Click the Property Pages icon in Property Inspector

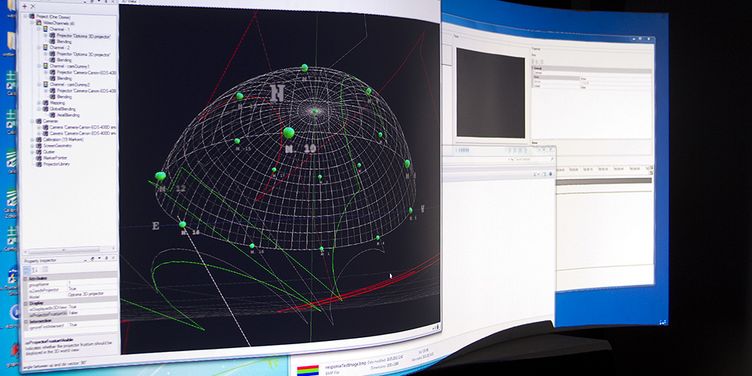click(46, 270)
